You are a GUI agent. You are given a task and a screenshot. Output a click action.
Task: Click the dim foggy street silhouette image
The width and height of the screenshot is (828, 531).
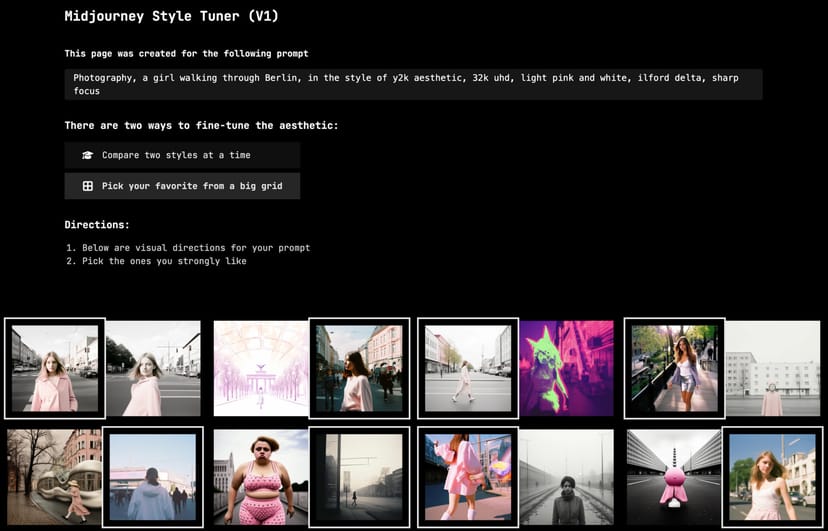(x=359, y=476)
